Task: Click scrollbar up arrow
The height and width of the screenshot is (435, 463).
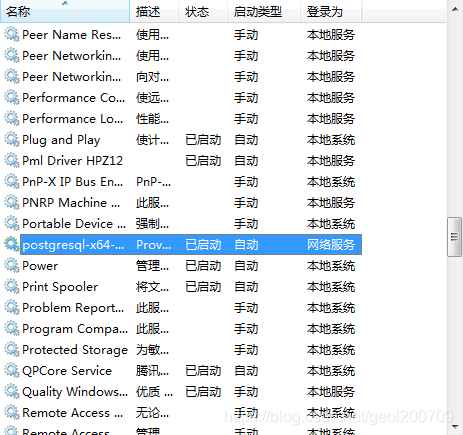Action: coord(455,9)
